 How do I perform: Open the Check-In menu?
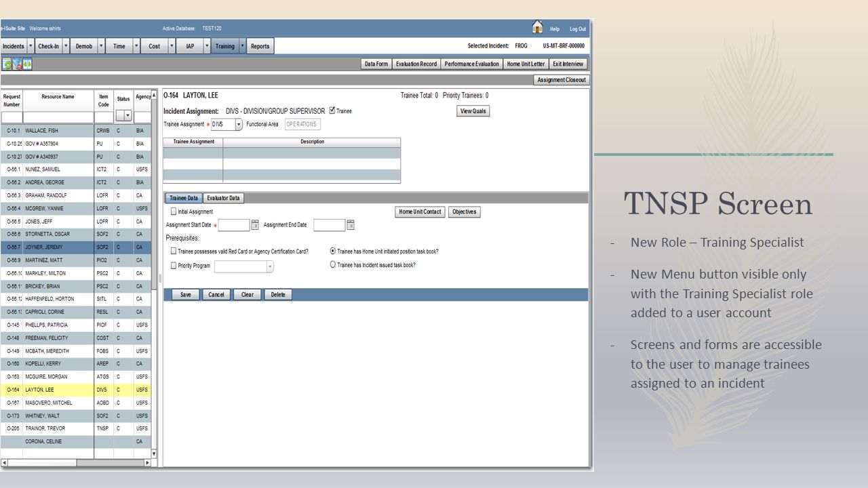[48, 46]
